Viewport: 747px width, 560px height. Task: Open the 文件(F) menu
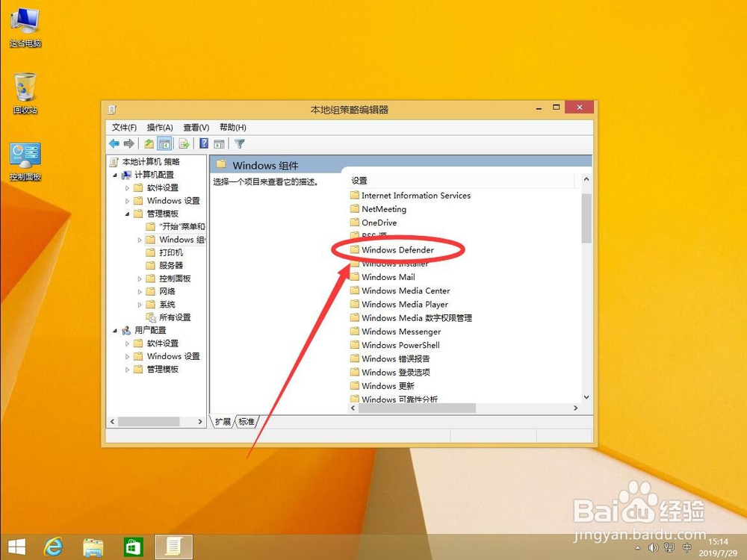pos(124,127)
